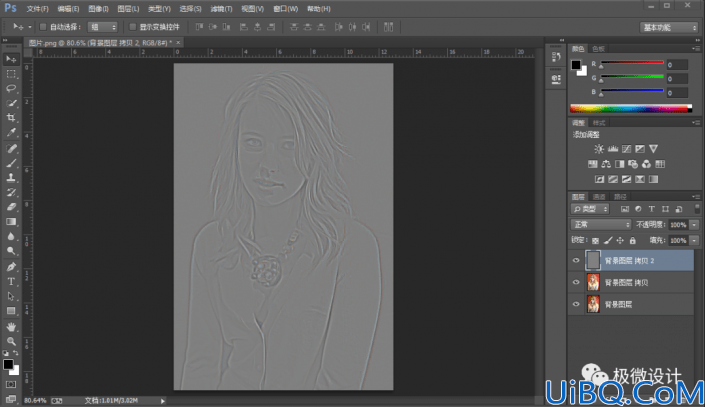Select the History Brush tool

(x=11, y=192)
